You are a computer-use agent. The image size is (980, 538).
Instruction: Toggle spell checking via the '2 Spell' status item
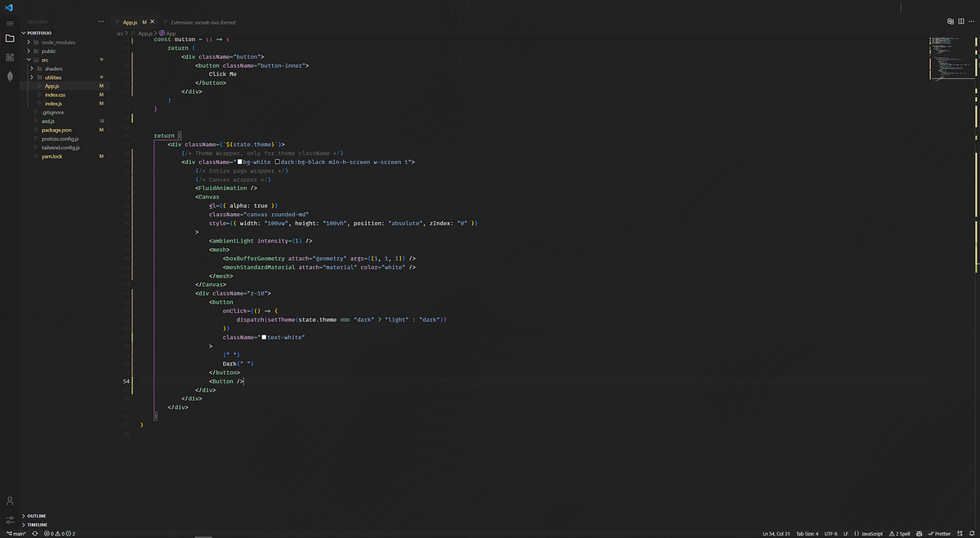tap(901, 533)
